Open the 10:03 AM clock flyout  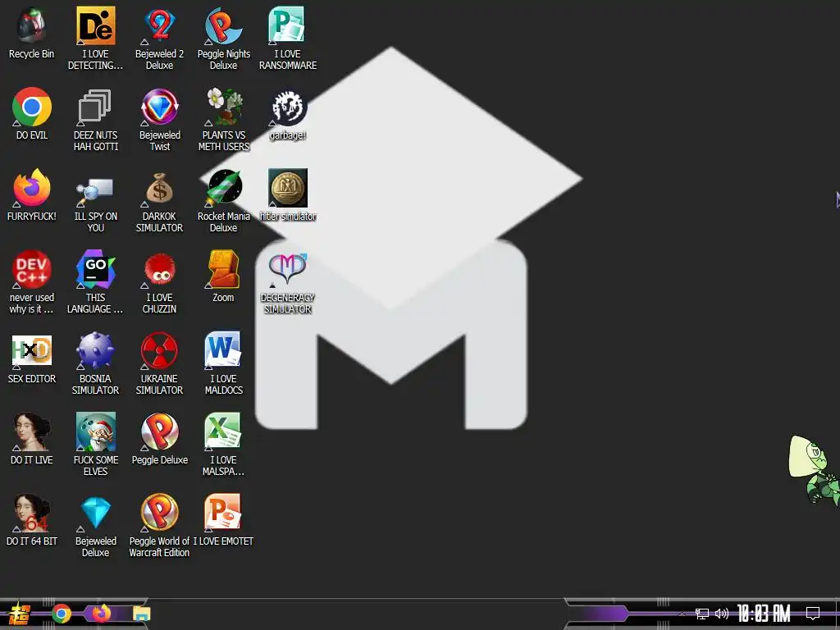coord(764,614)
